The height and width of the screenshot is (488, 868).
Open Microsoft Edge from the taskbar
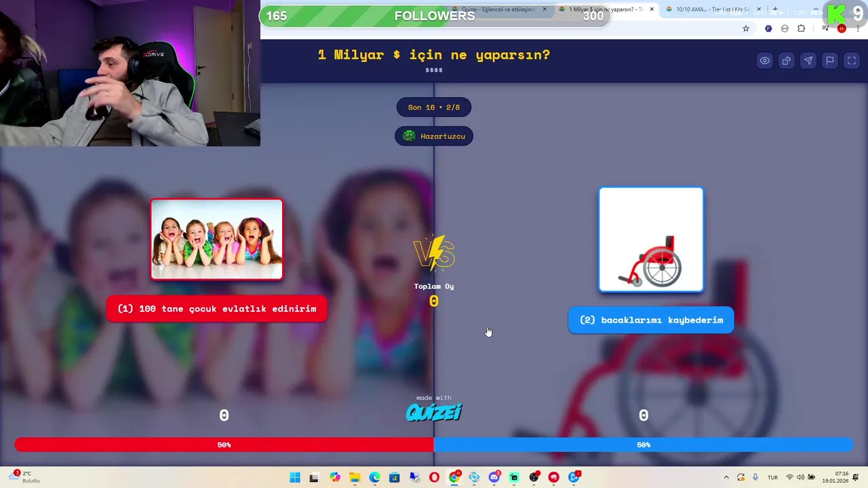tap(374, 478)
